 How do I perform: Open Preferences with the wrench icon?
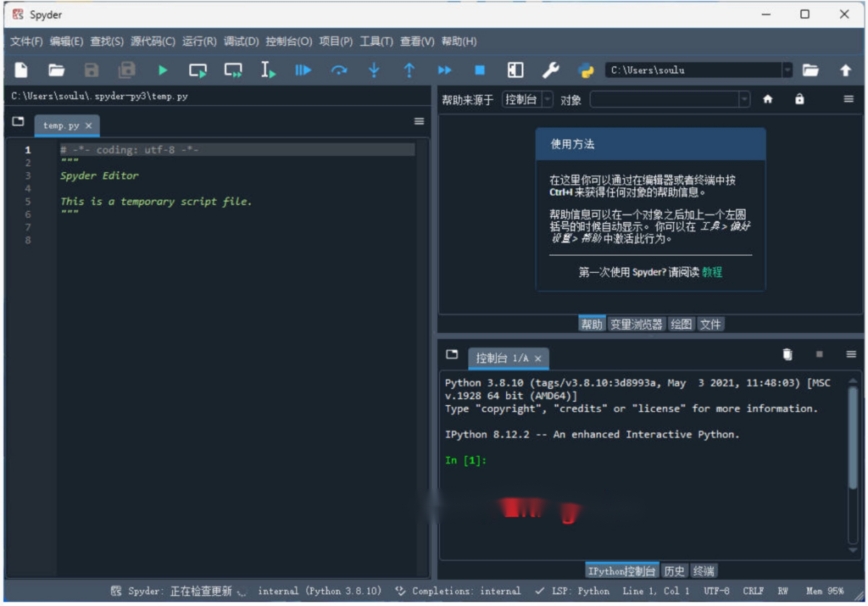550,70
